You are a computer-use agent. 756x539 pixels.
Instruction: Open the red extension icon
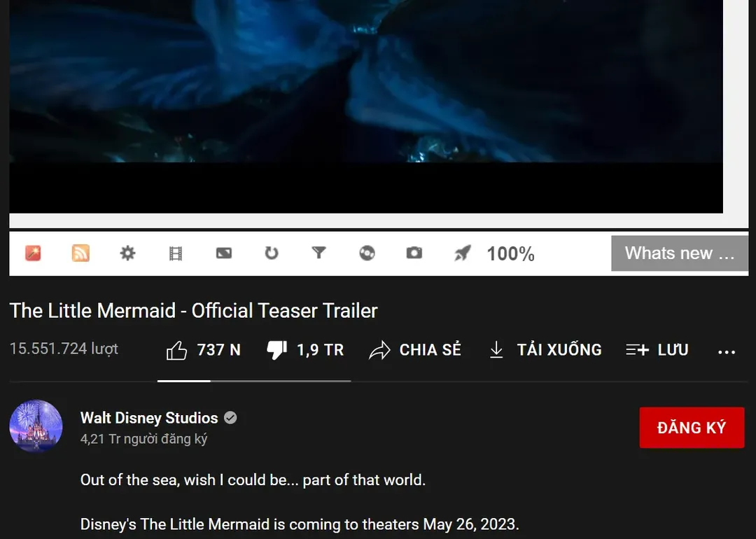32,253
